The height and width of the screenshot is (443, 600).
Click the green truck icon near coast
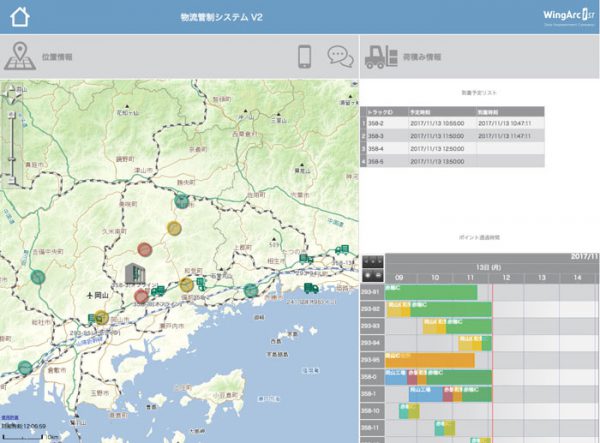pyautogui.click(x=311, y=288)
